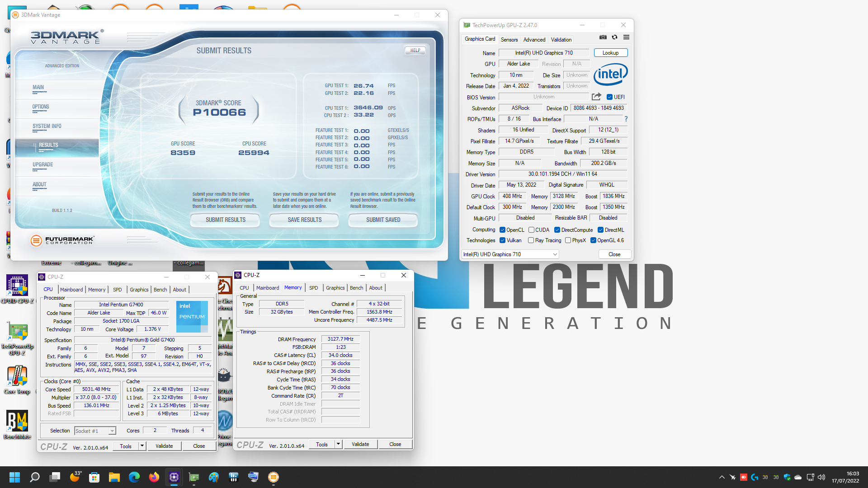The image size is (868, 488).
Task: Switch to CPU-Z via the taskbar icon
Action: (174, 477)
